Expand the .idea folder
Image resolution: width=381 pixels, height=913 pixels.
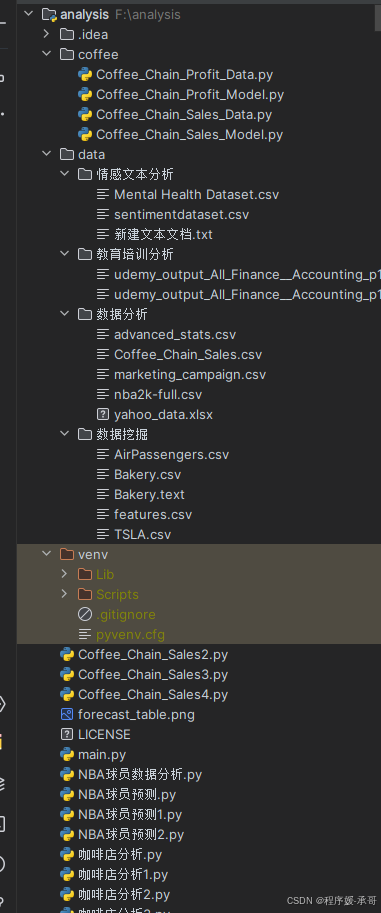pyautogui.click(x=47, y=34)
